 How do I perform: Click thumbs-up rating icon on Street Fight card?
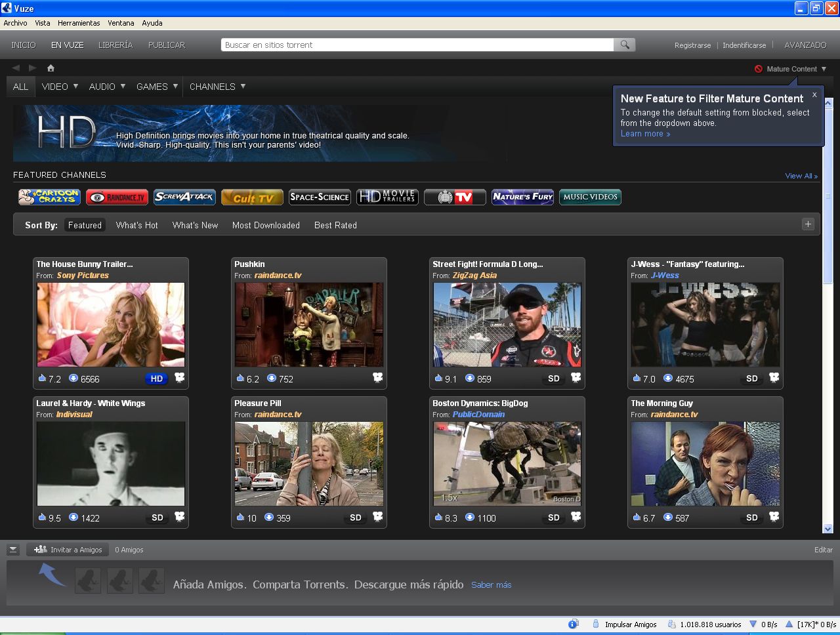coord(438,379)
